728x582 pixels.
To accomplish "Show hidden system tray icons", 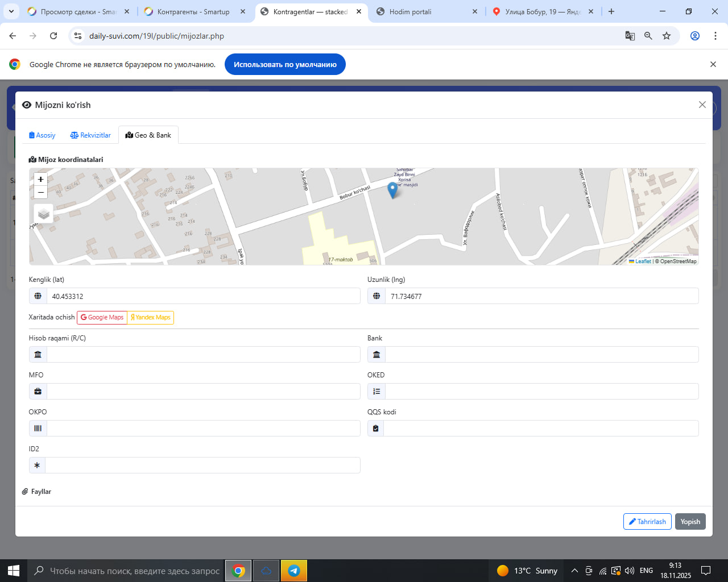I will tap(574, 571).
